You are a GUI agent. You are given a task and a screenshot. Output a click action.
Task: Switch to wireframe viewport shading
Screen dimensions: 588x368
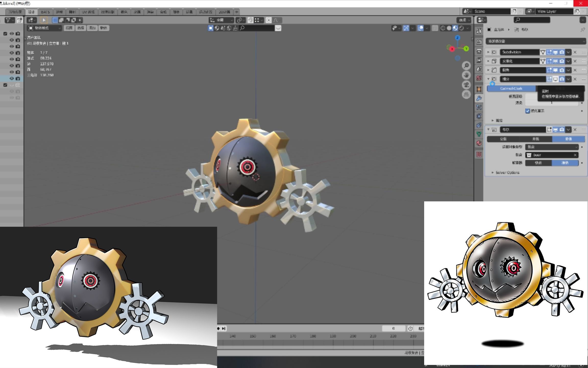tap(443, 28)
